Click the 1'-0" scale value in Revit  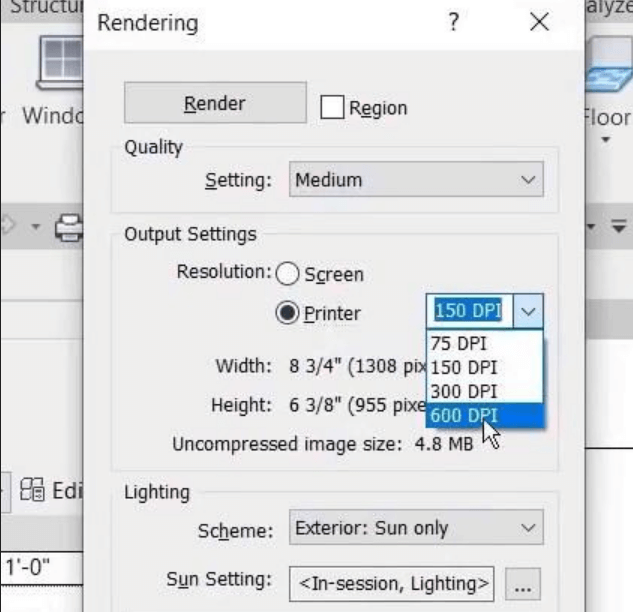[27, 567]
